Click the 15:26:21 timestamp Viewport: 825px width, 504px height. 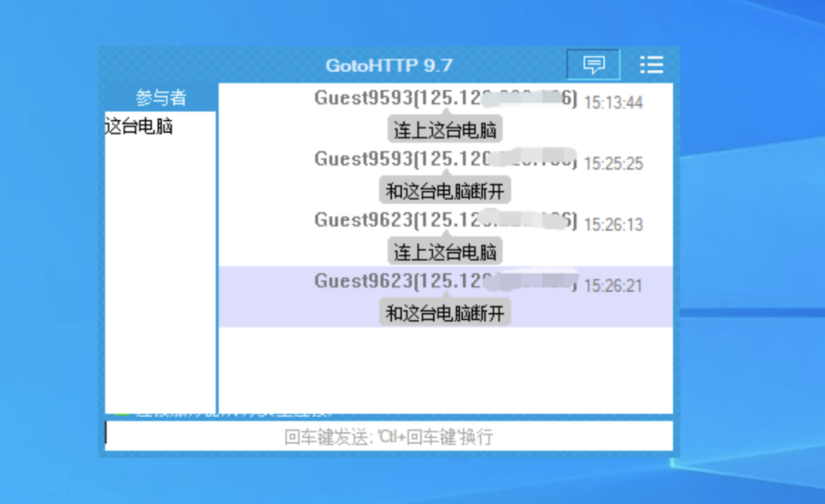[x=613, y=286]
